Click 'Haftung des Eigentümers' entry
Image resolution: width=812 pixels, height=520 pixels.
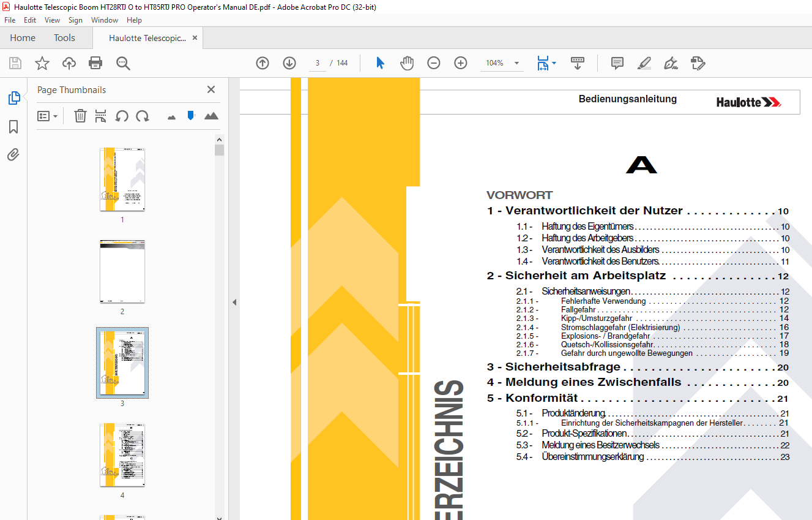click(587, 227)
